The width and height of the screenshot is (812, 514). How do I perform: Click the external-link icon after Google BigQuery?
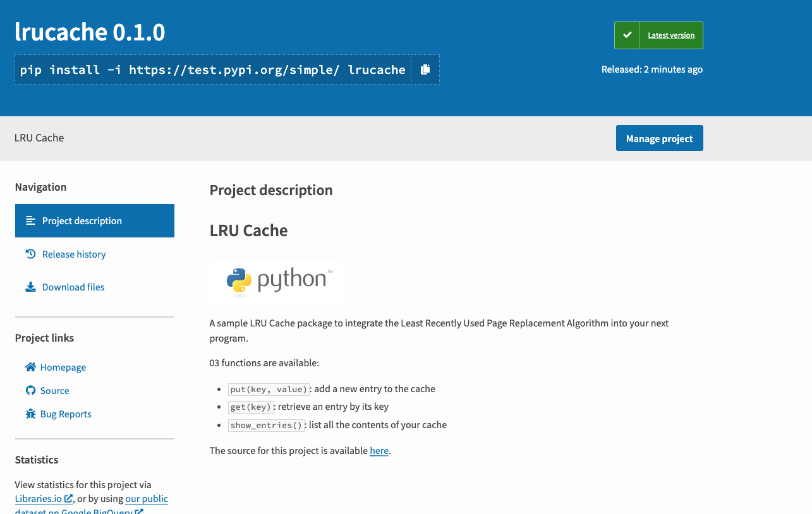pos(139,511)
